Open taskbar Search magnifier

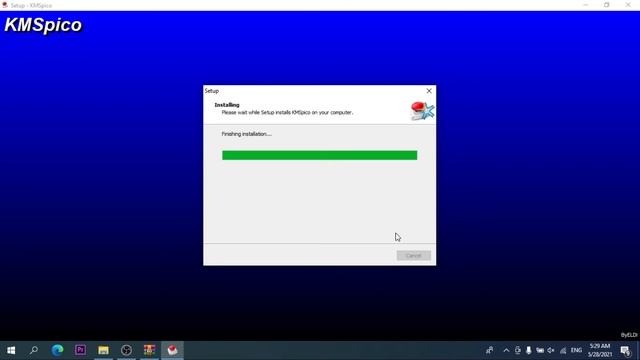pos(34,350)
